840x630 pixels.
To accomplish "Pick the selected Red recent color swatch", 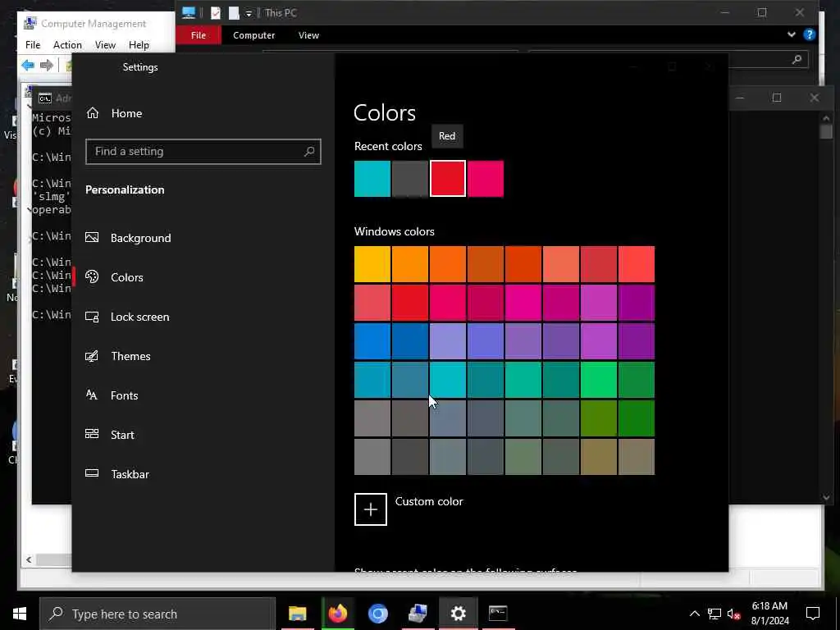I will tap(448, 179).
